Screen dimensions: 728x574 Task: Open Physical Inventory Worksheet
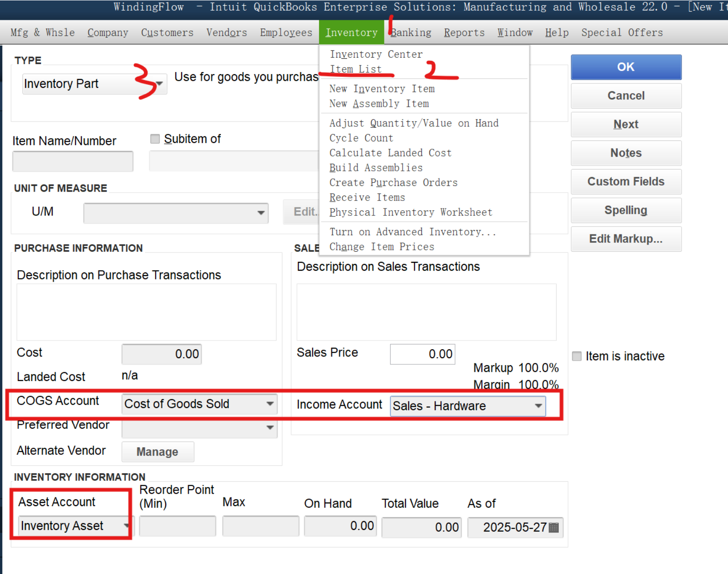(411, 213)
